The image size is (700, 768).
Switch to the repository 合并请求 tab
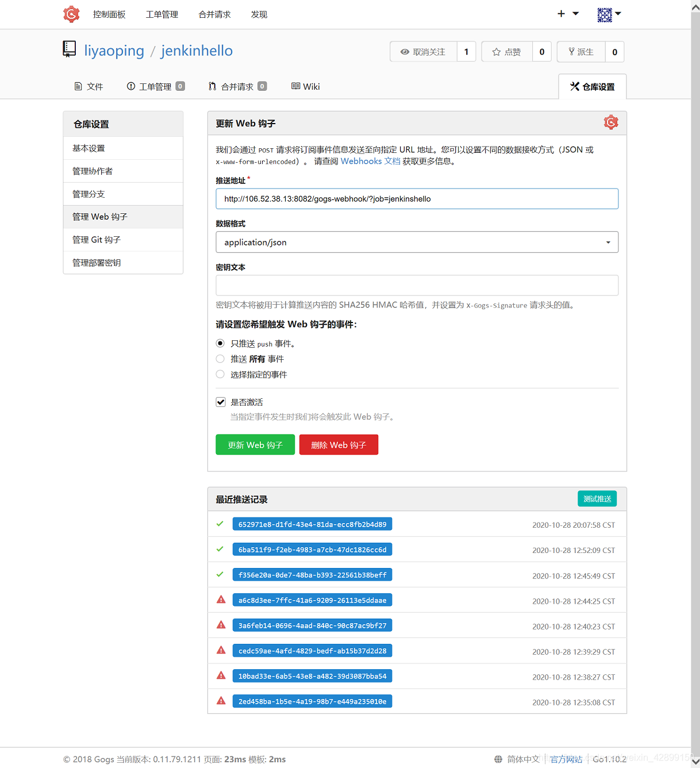pyautogui.click(x=237, y=86)
